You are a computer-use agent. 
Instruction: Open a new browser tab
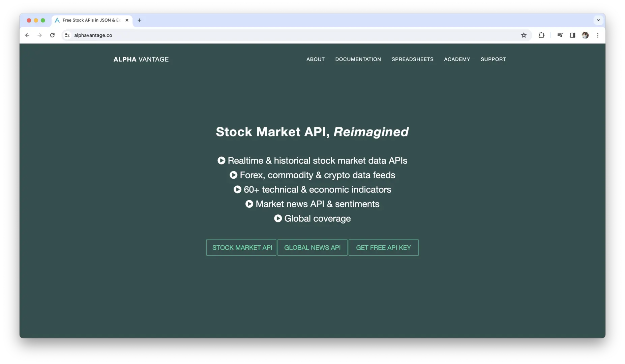tap(139, 20)
